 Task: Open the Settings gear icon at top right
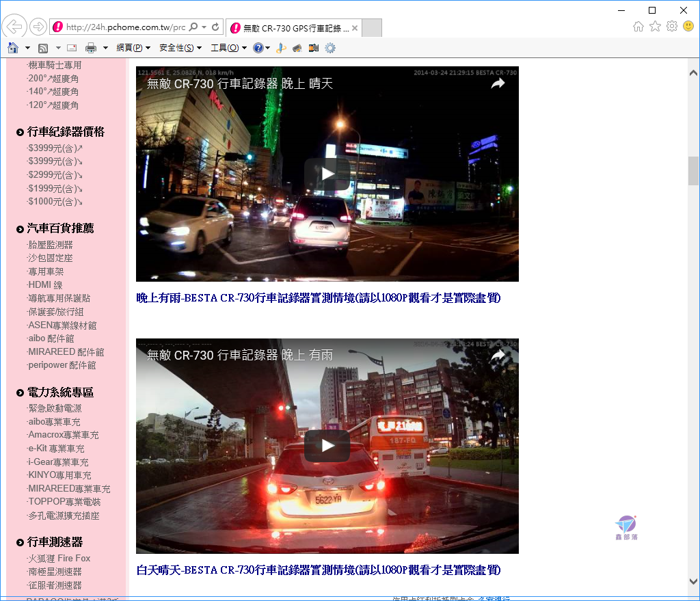[x=671, y=27]
